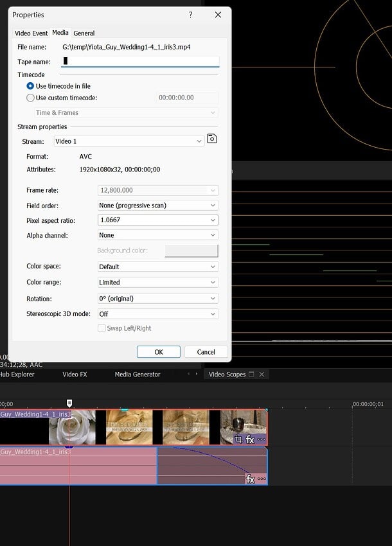Open more options on the video clip
Image resolution: width=392 pixels, height=546 pixels.
[261, 440]
